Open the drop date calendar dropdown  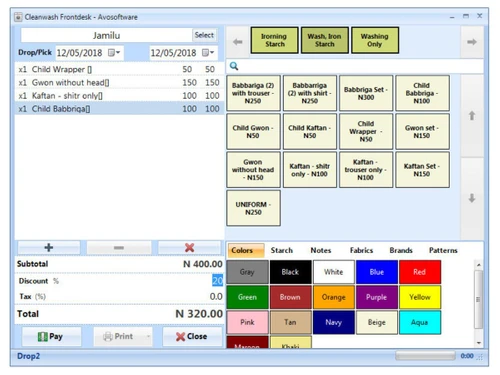(114, 53)
